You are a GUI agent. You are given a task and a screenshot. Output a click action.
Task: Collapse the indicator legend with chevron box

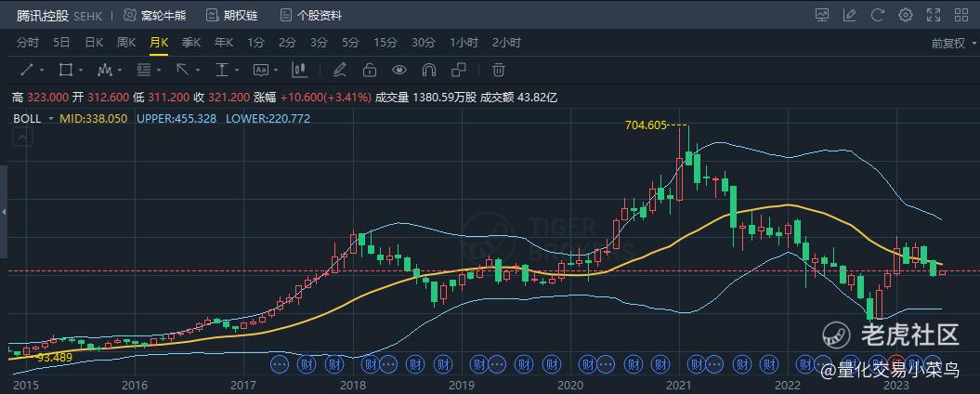(22, 138)
